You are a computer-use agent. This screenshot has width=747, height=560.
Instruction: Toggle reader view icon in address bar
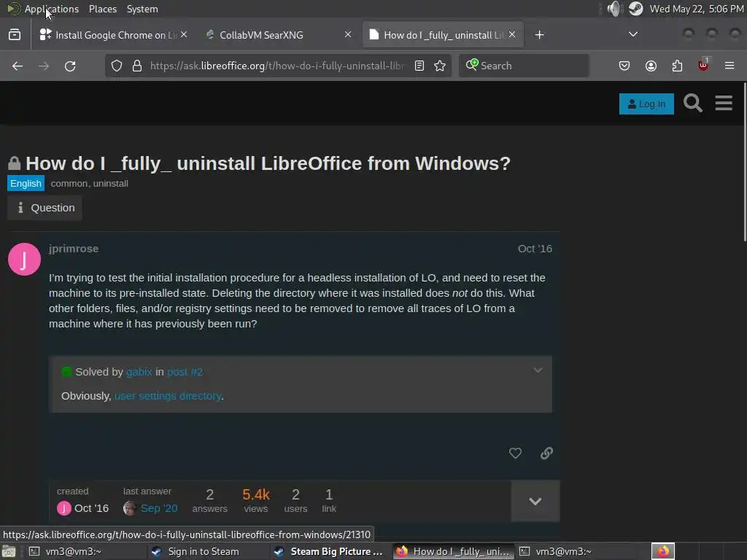[419, 66]
